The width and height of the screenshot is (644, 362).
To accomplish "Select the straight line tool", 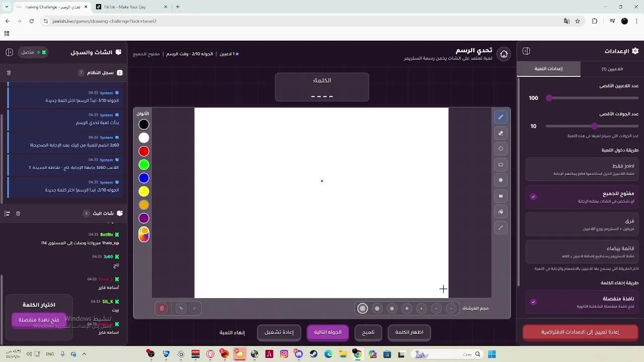I will tap(501, 228).
